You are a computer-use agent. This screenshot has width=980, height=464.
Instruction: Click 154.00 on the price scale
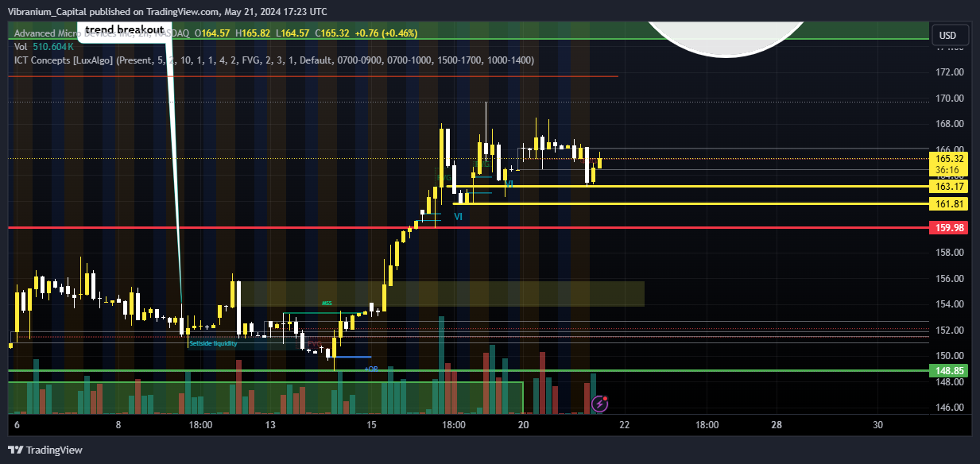[x=950, y=304]
